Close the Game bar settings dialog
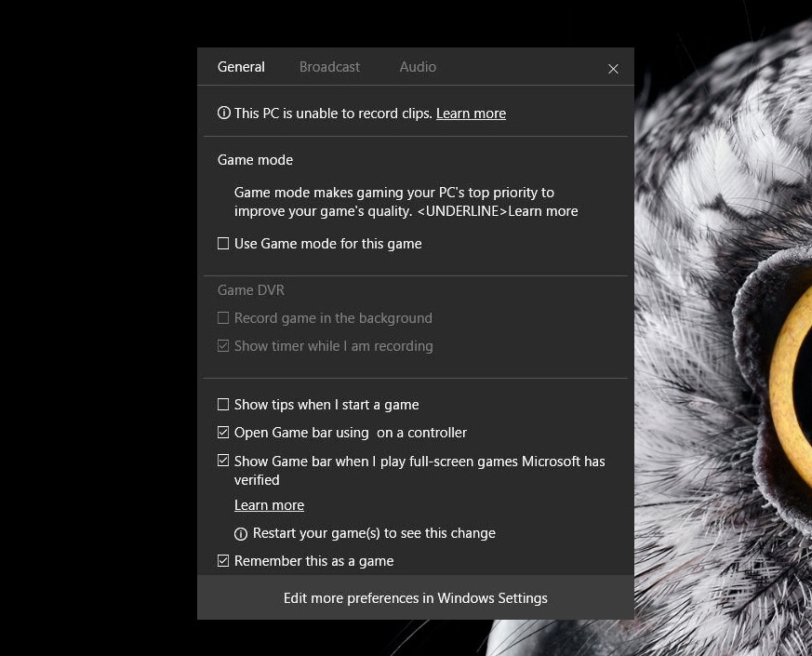 [613, 68]
